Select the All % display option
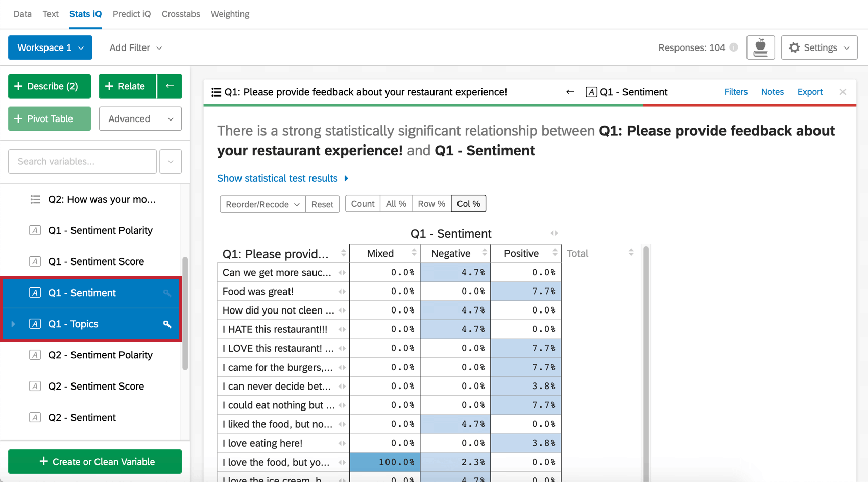Viewport: 868px width, 482px height. point(396,204)
